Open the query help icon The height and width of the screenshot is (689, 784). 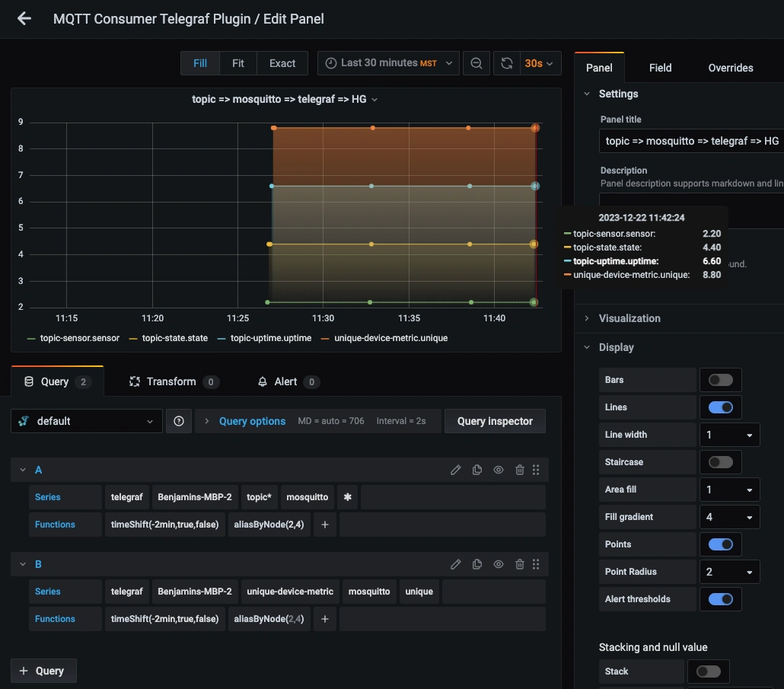point(179,421)
